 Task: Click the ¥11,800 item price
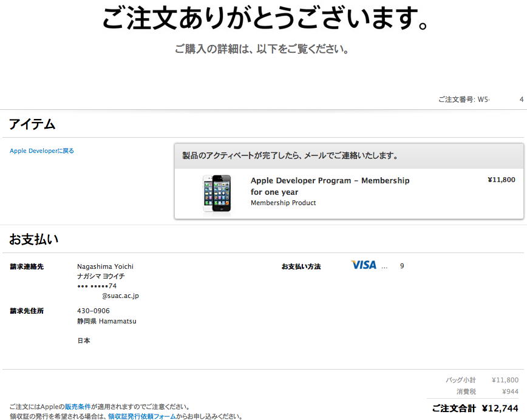tap(501, 180)
